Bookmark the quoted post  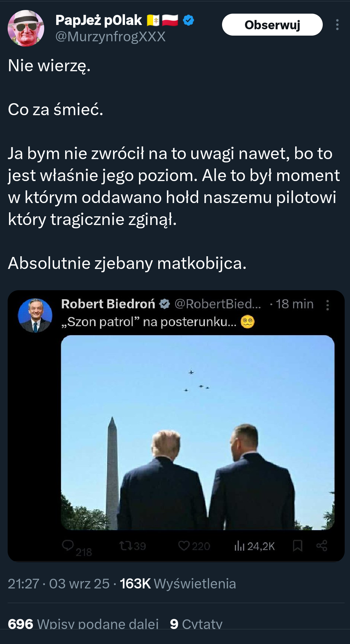pyautogui.click(x=297, y=546)
